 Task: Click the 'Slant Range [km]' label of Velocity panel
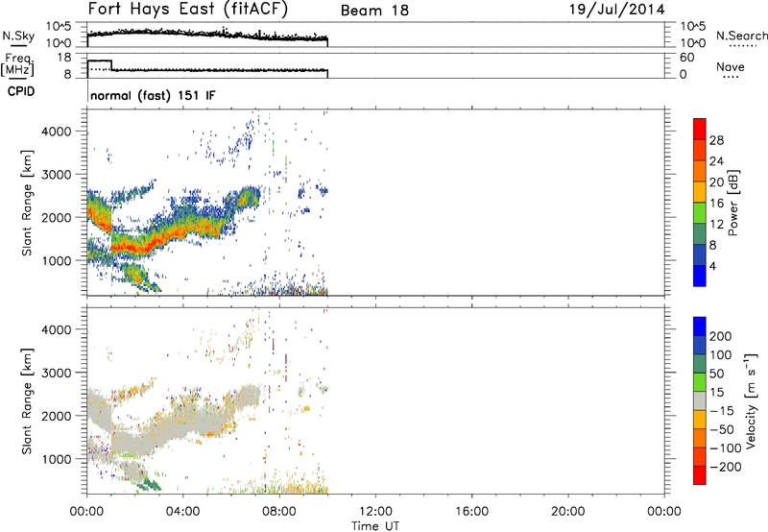click(27, 400)
